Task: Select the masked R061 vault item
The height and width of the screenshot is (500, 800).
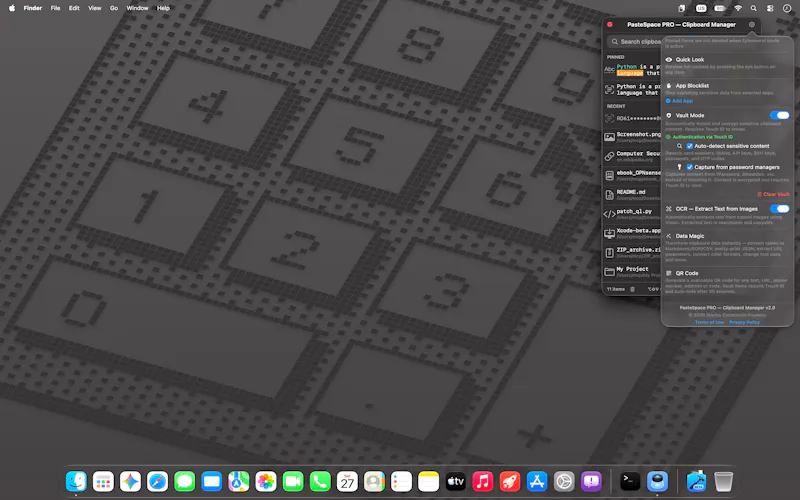Action: coord(632,118)
